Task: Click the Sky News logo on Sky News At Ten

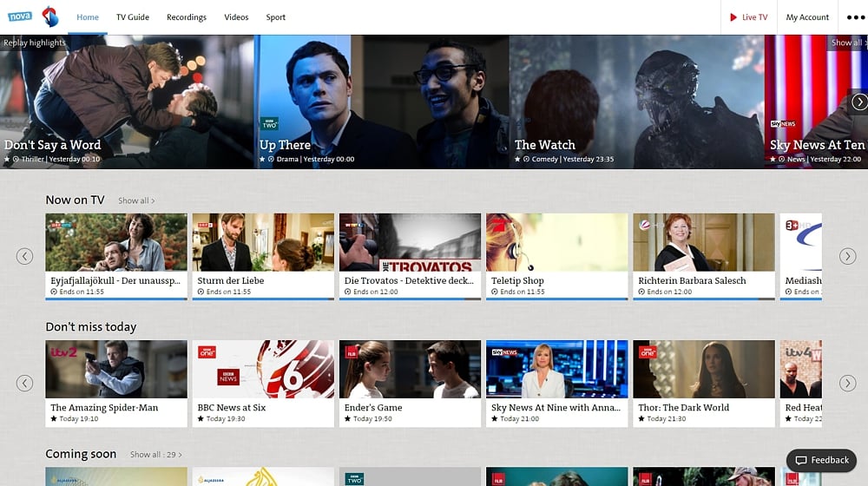Action: (x=783, y=124)
